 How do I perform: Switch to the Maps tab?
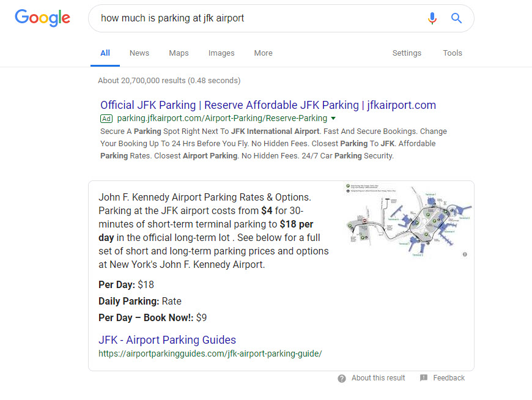click(179, 53)
